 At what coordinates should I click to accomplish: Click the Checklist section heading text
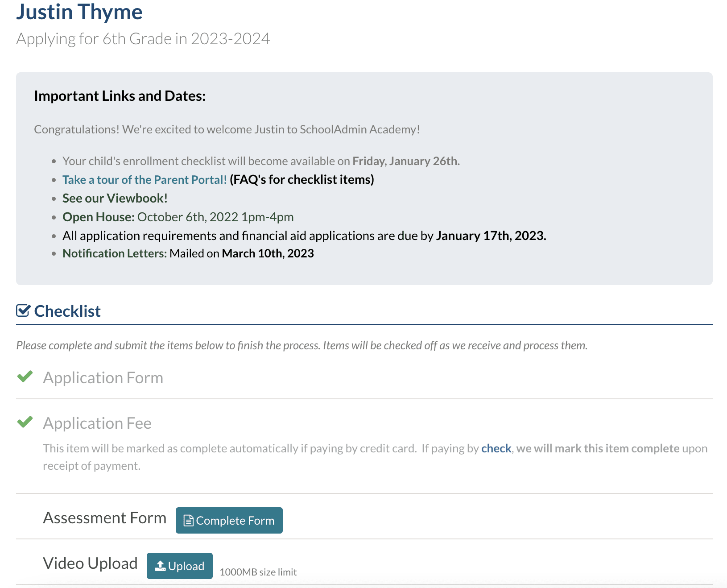[67, 311]
